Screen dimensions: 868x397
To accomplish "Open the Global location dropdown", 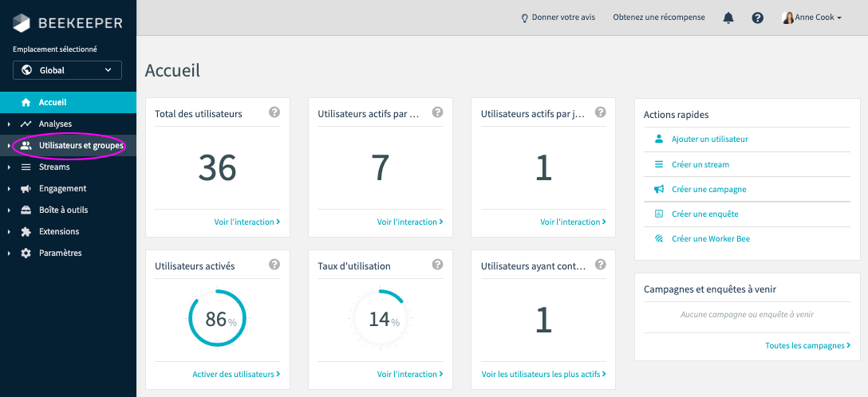I will [x=67, y=70].
